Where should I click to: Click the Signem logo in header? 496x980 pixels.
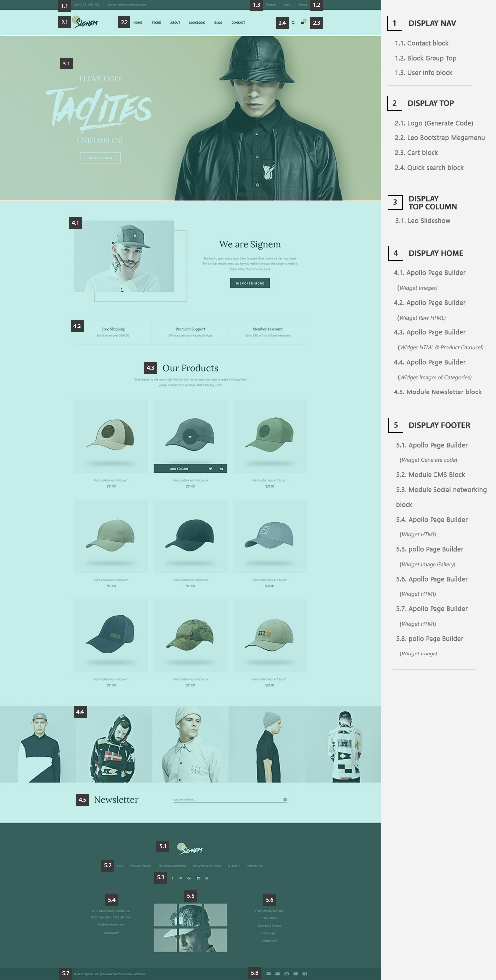tap(85, 22)
